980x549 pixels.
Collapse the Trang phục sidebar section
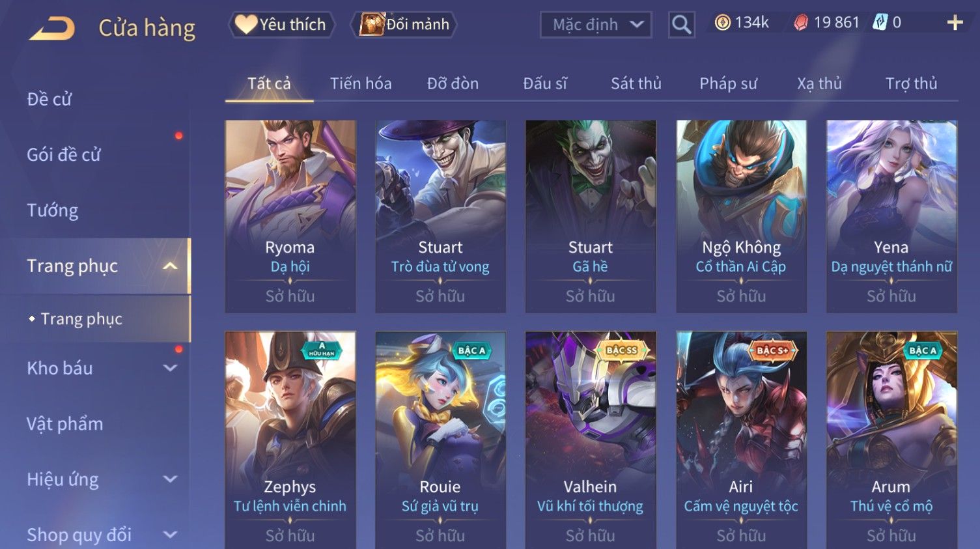[170, 266]
